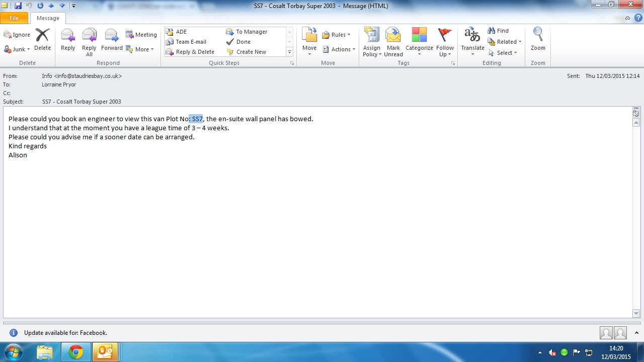
Task: Find text in this message
Action: coord(498,31)
